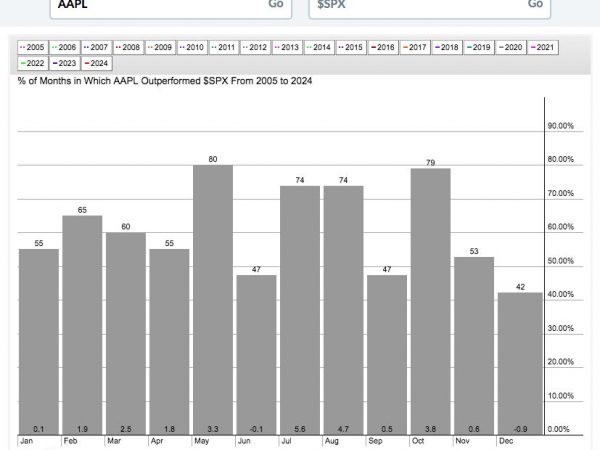The width and height of the screenshot is (600, 450).
Task: Select the 2020 year legend entry
Action: (511, 47)
